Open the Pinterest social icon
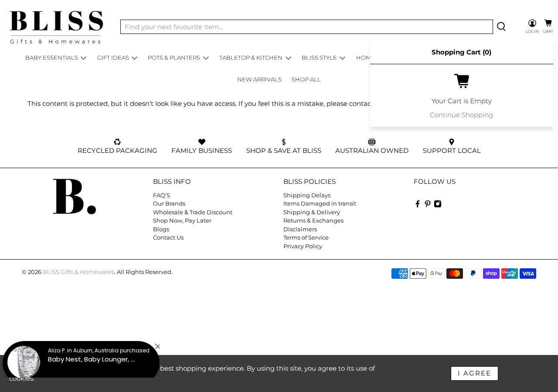Viewport: 558px width, 392px height. pyautogui.click(x=428, y=204)
